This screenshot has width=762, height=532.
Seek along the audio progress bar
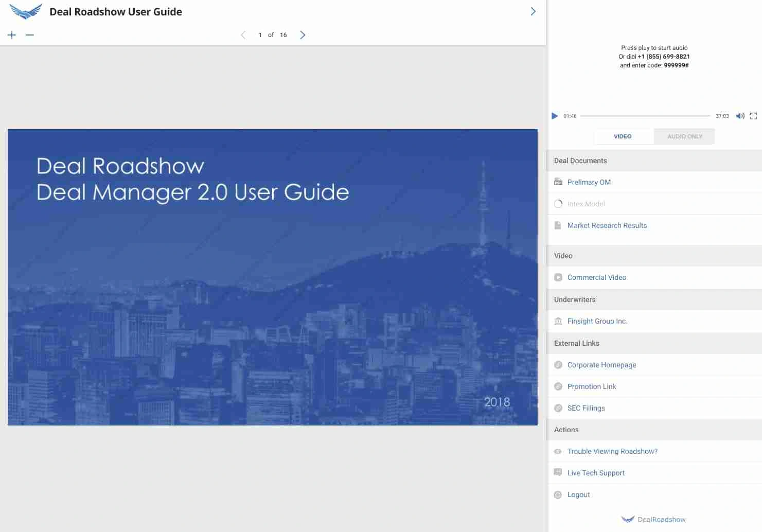point(645,116)
